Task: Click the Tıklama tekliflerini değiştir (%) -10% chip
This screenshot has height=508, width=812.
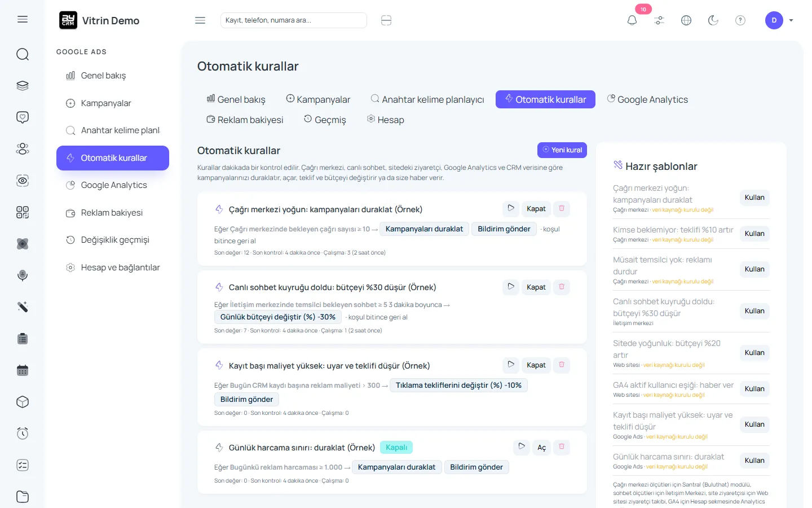Action: pyautogui.click(x=458, y=386)
